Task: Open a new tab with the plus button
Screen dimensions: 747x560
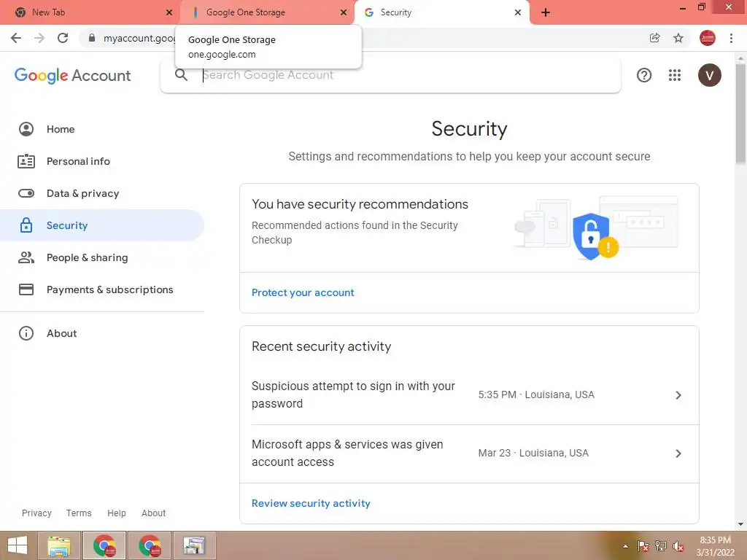Action: (x=546, y=12)
